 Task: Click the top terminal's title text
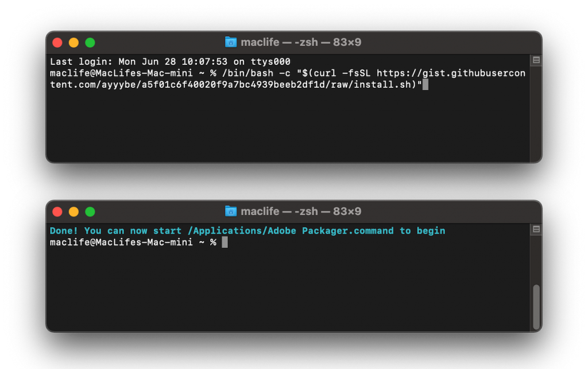[x=301, y=42]
